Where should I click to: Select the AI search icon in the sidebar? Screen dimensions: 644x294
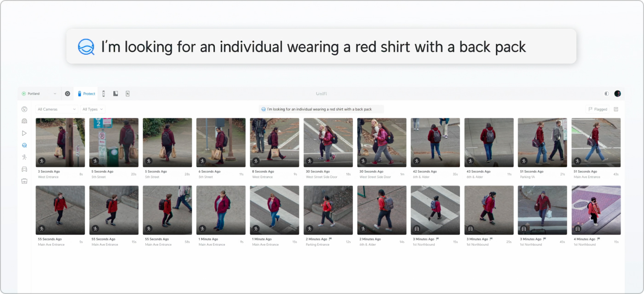pos(24,145)
